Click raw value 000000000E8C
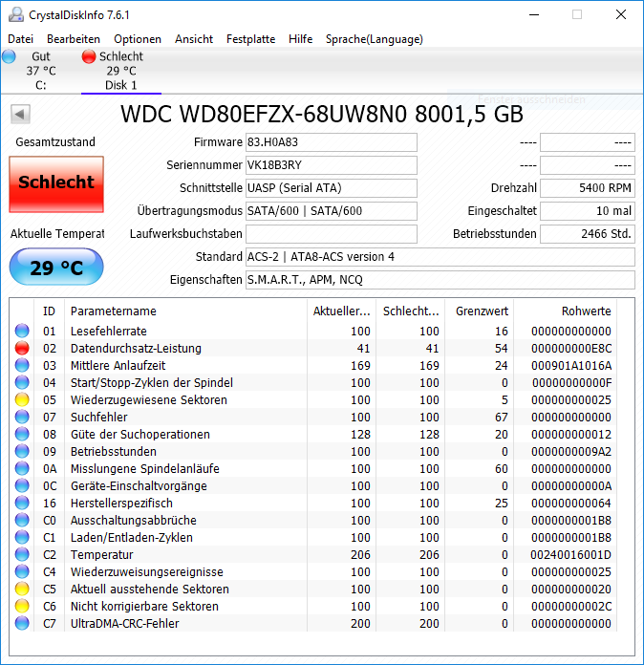The width and height of the screenshot is (644, 665). 571,348
